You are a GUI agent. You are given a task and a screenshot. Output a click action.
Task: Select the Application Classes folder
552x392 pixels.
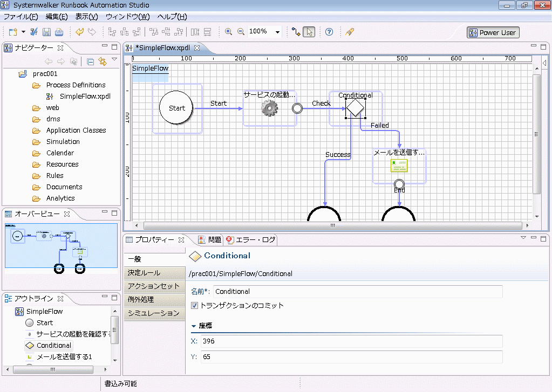click(76, 130)
